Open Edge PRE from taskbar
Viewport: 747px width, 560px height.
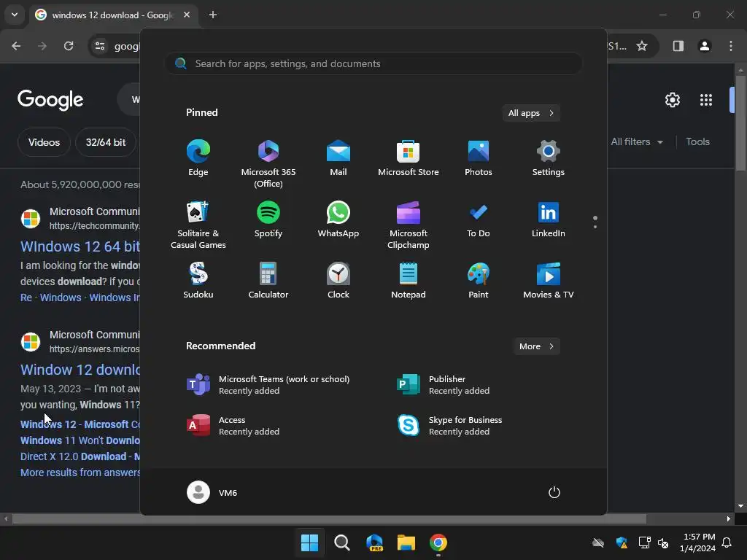[374, 542]
